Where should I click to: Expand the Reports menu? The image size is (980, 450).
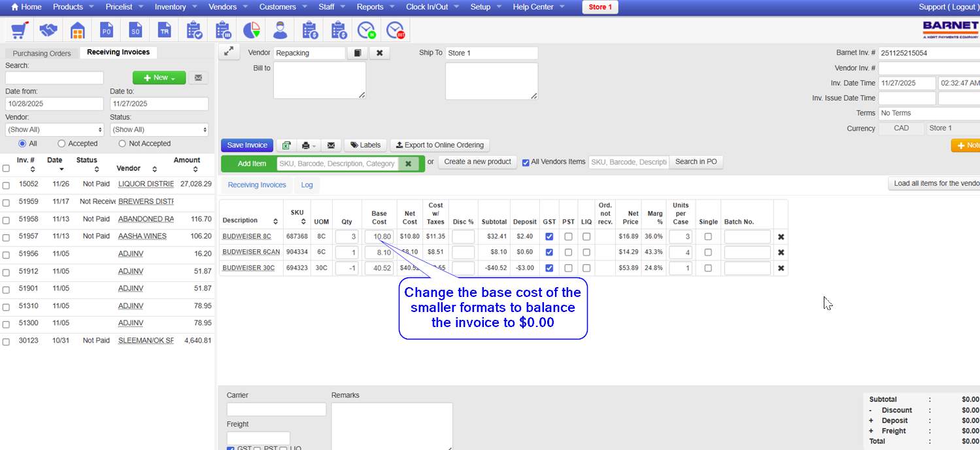374,7
